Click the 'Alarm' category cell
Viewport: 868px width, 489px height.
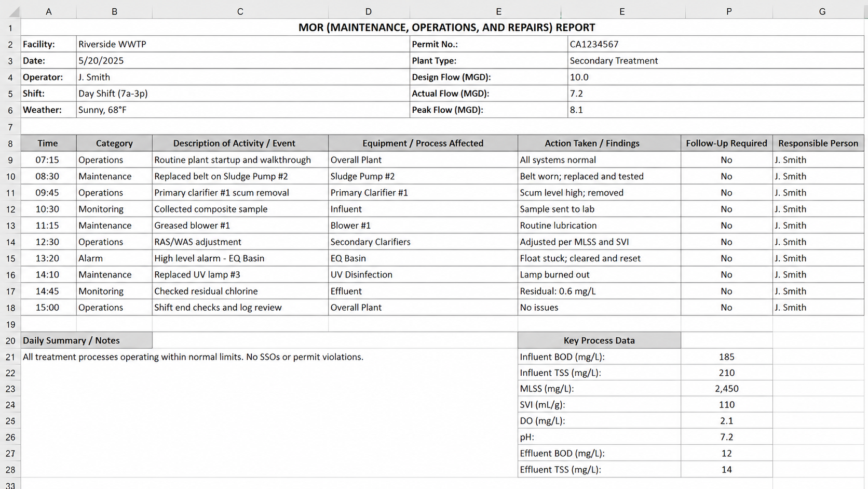tap(114, 258)
